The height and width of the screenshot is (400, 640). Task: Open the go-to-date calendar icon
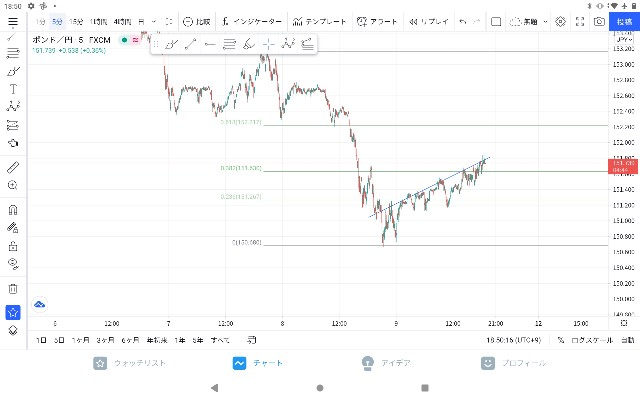click(x=252, y=340)
